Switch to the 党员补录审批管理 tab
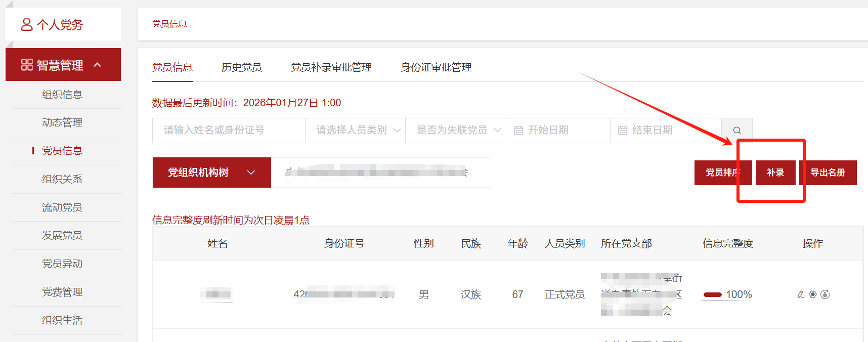 (331, 67)
